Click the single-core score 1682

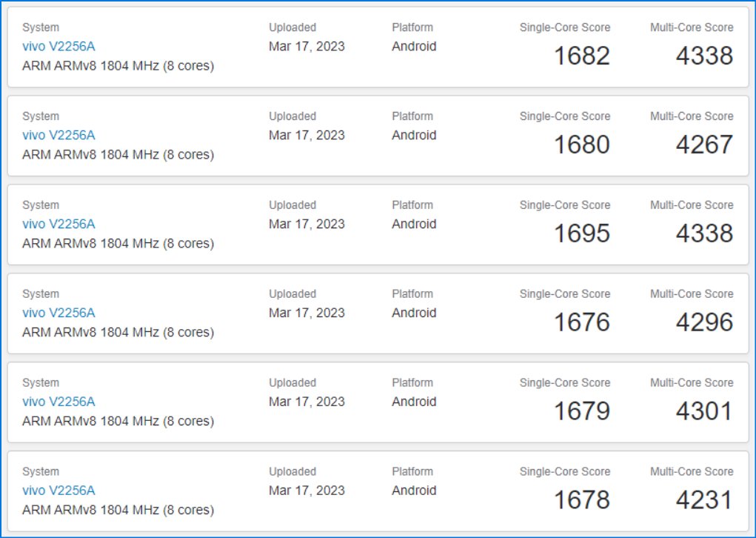click(582, 56)
